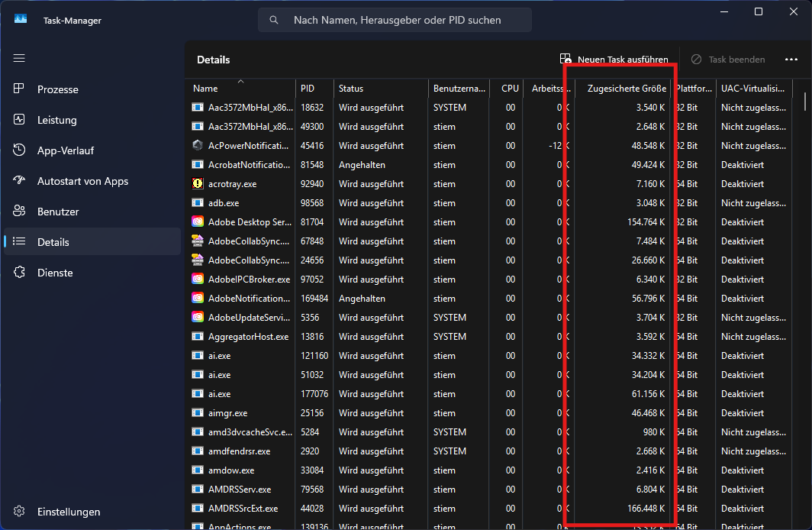This screenshot has height=530, width=812.
Task: Select AcrobatNotification process name
Action: [249, 165]
